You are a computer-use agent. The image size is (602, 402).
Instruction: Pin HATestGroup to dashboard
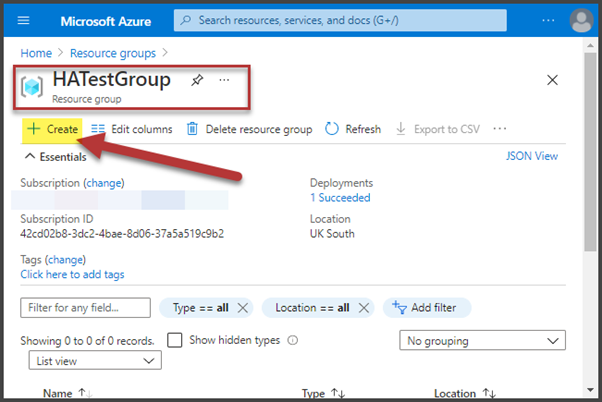click(197, 80)
